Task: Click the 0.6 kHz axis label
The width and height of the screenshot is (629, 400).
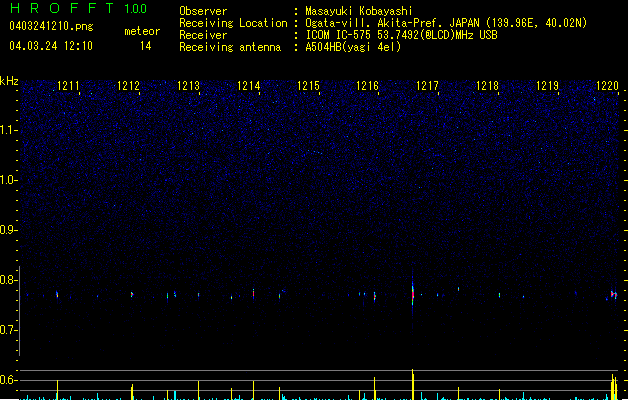Action: [8, 380]
